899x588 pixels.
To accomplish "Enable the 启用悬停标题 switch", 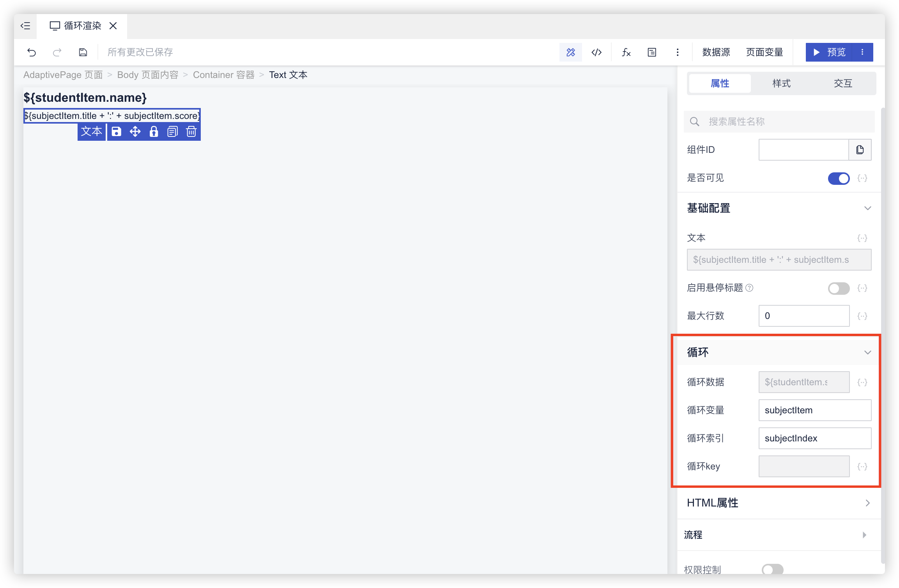I will click(x=839, y=289).
